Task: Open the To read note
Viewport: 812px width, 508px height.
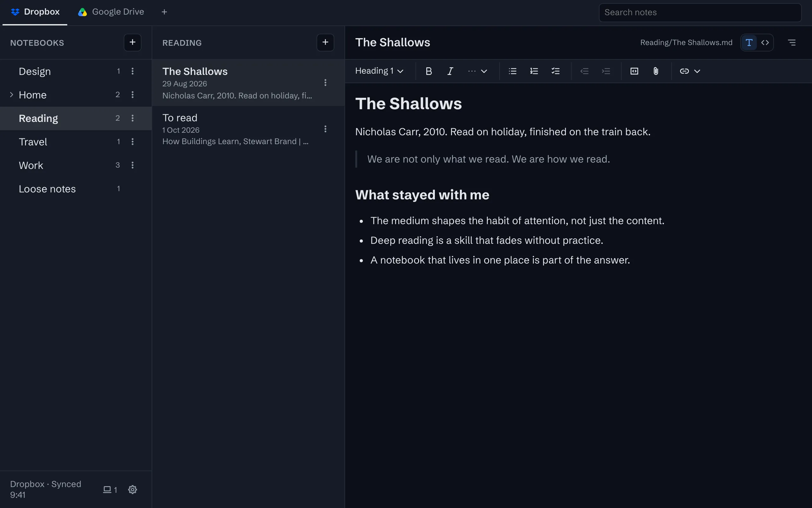Action: click(x=248, y=129)
